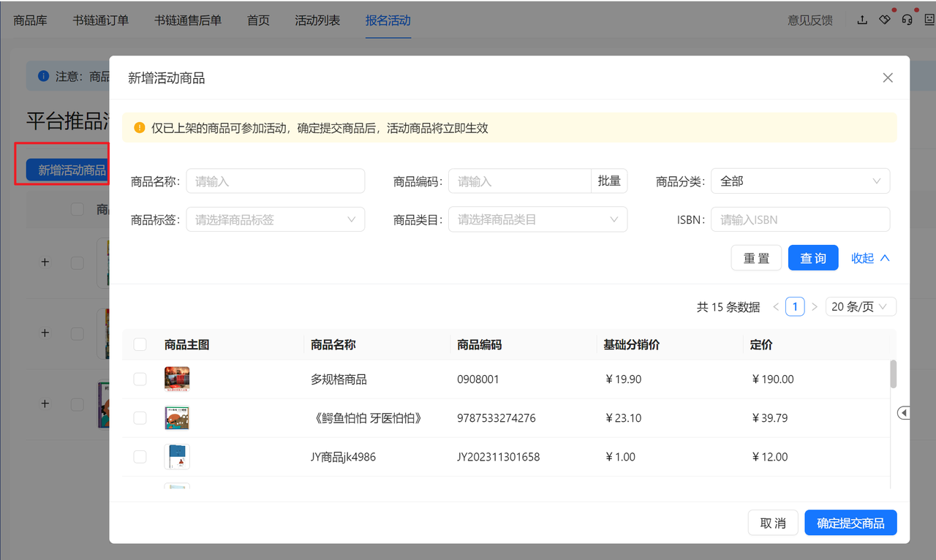936x560 pixels.
Task: Go to previous page with left arrow
Action: pos(776,307)
